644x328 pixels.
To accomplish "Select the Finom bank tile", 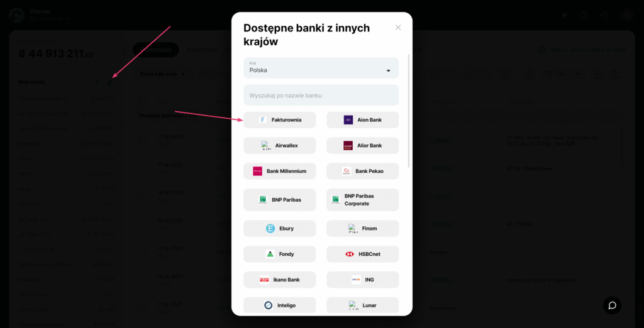I will pyautogui.click(x=363, y=228).
